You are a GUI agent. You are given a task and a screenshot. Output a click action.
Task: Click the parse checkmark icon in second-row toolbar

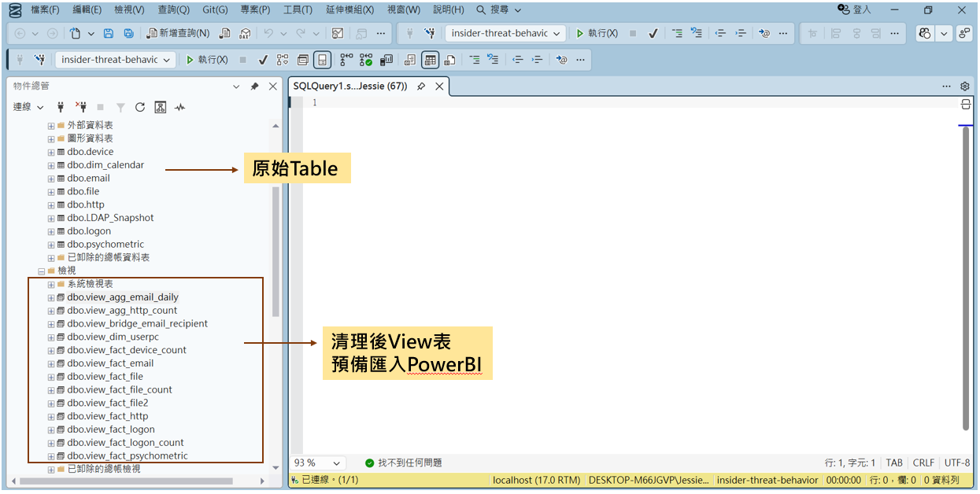point(263,60)
